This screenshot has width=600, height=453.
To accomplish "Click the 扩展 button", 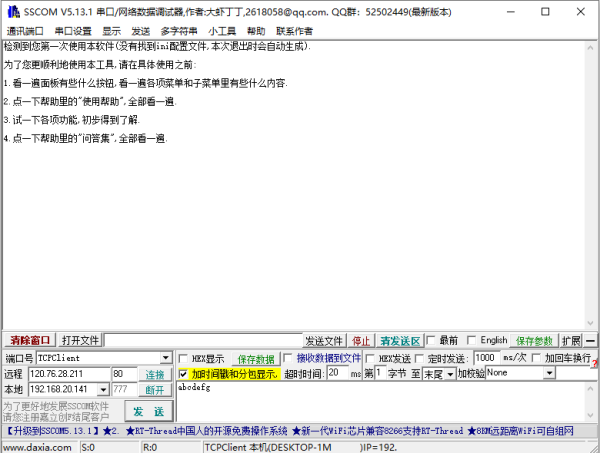I will coord(571,341).
